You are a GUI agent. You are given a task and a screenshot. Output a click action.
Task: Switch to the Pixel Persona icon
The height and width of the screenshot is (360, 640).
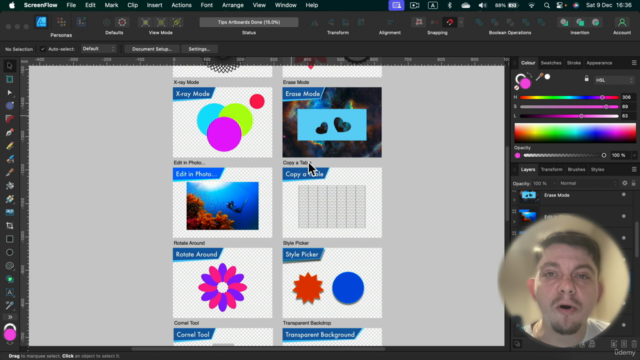(x=61, y=22)
